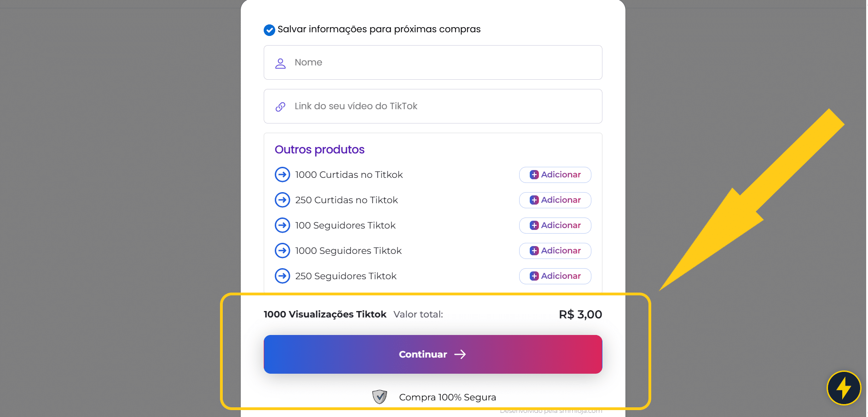
Task: Add 1000 Seguidores Tiktok to the order
Action: 555,251
